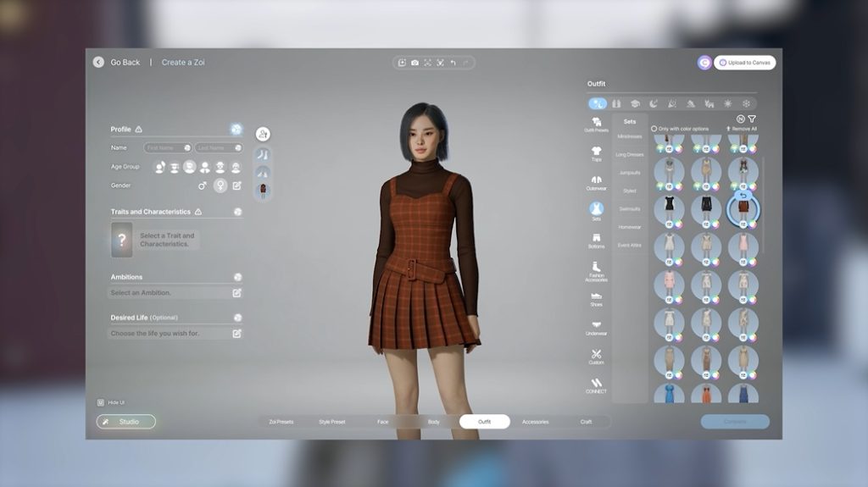This screenshot has width=868, height=487.
Task: Randomize the whole profile with dice icon
Action: [236, 129]
